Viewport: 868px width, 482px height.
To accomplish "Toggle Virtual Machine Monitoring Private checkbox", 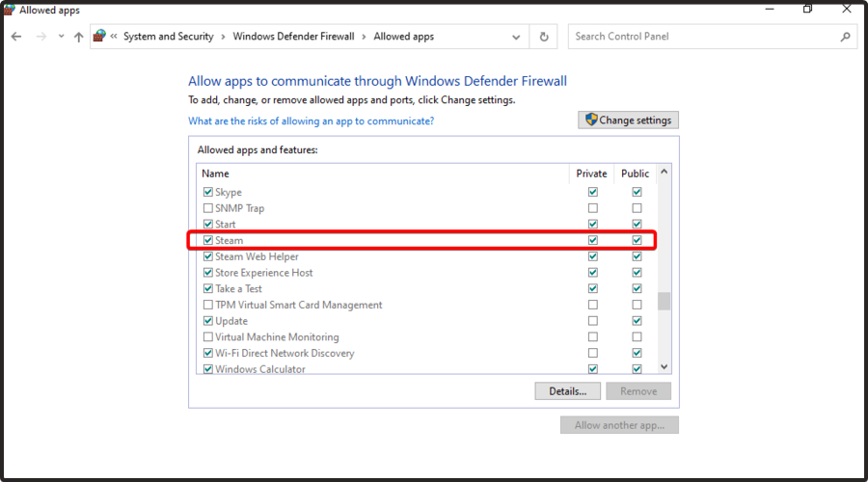I will (x=593, y=337).
